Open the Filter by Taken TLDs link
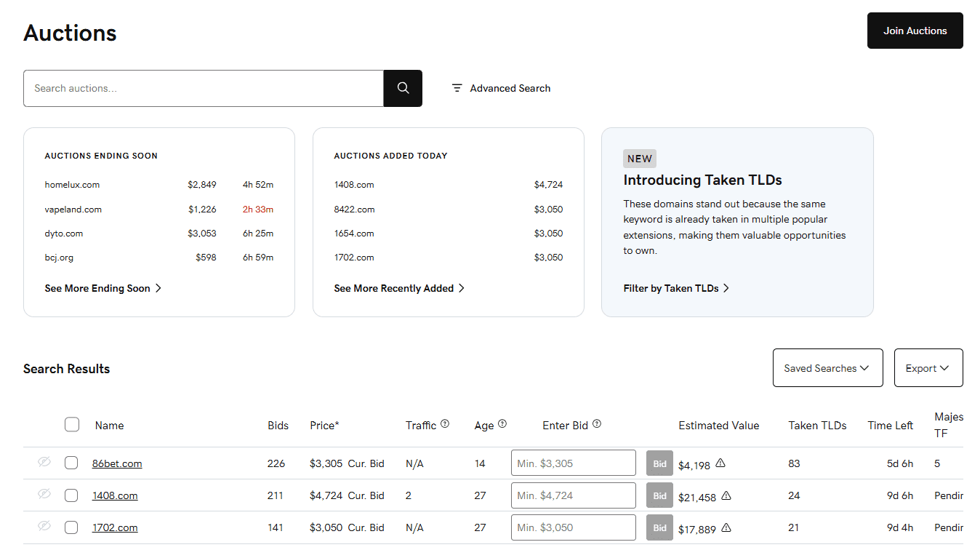Image resolution: width=980 pixels, height=550 pixels. tap(676, 288)
